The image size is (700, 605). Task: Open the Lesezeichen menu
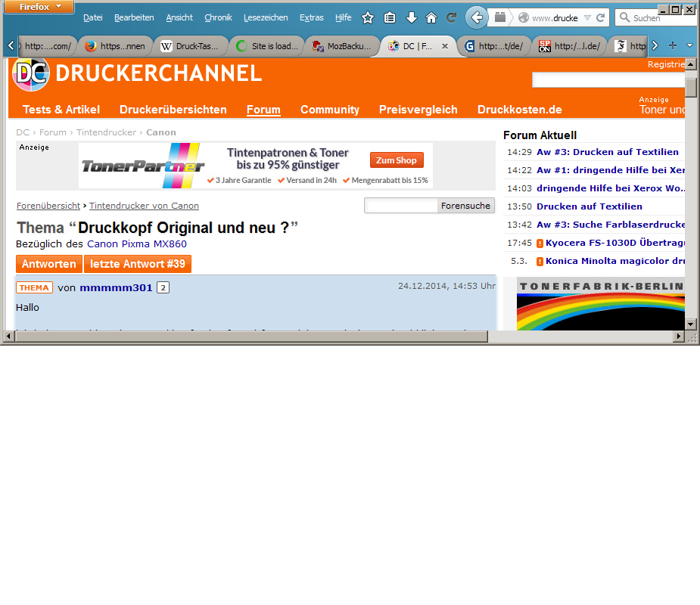[x=266, y=17]
